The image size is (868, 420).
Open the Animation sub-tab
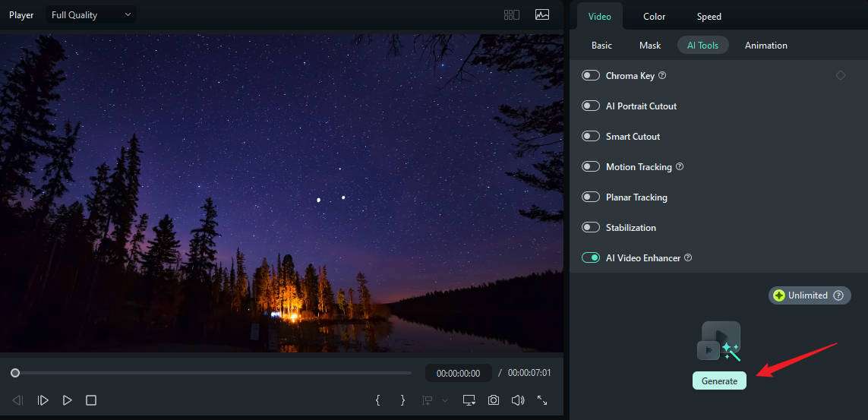[765, 46]
